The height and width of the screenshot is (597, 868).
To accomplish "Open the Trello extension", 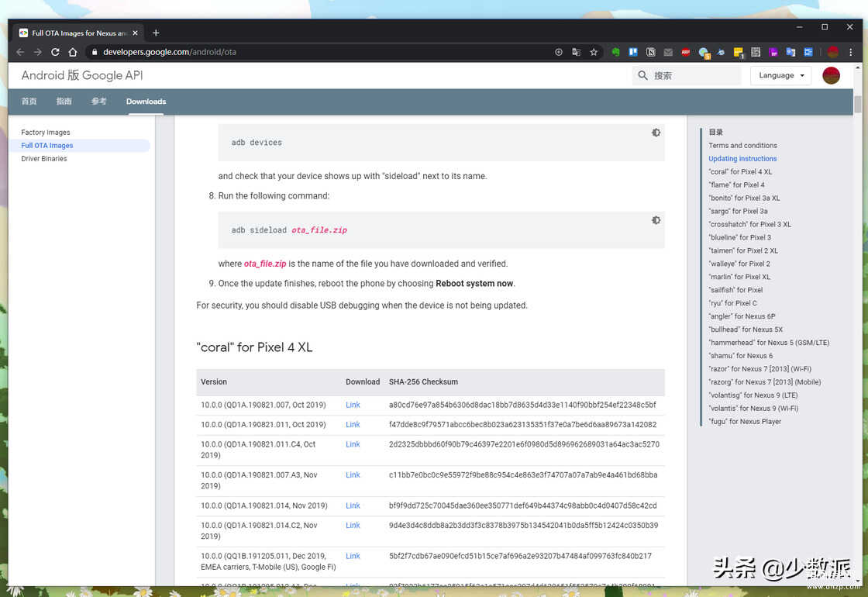I will coord(633,52).
